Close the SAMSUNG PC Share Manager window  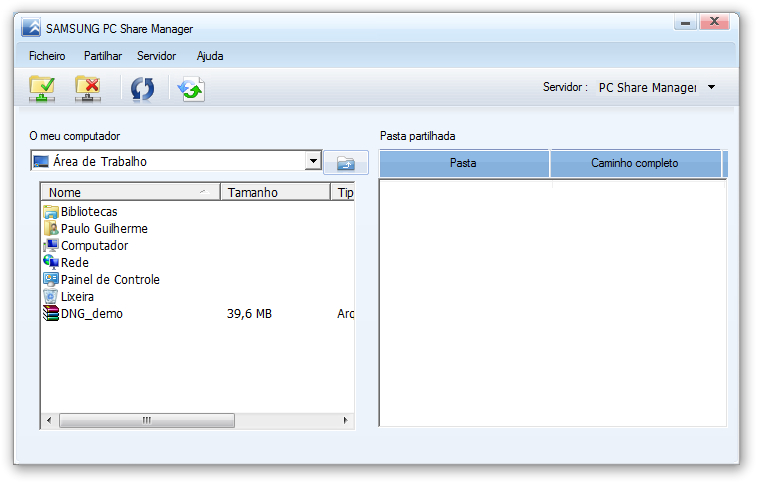(715, 22)
